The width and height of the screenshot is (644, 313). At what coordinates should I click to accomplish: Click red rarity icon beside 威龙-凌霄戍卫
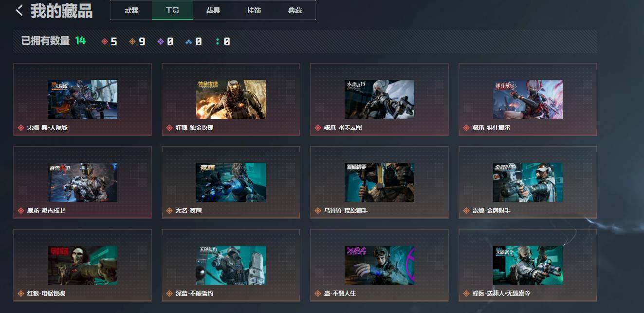coord(21,211)
